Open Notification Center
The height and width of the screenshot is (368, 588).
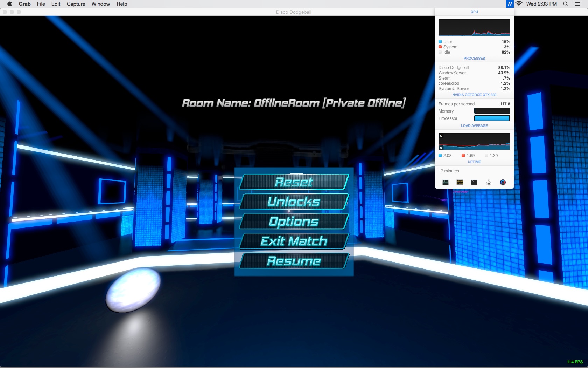pos(577,4)
